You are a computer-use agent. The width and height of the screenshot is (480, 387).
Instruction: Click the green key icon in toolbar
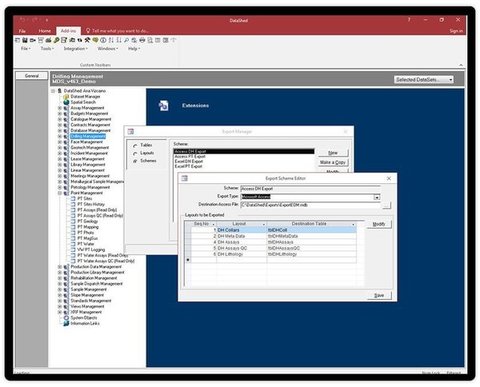56,40
